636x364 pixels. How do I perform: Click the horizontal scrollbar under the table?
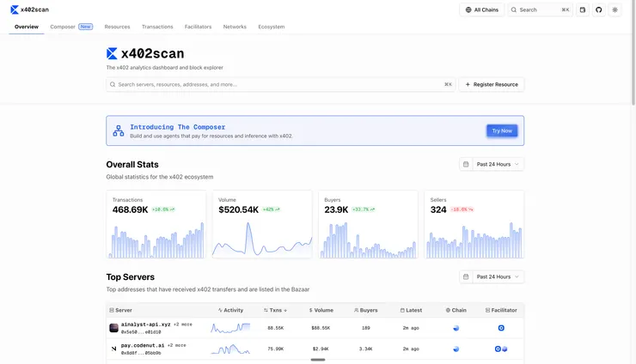318,360
